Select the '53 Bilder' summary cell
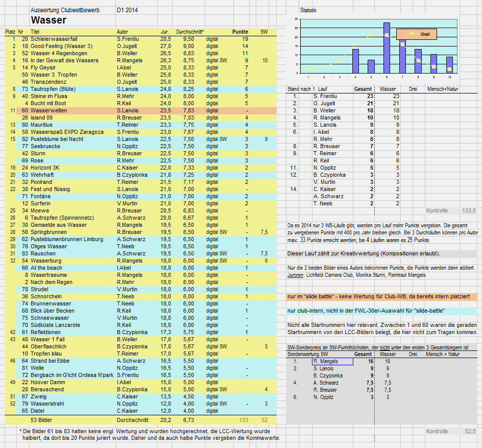This screenshot has height=448, width=482. click(x=41, y=420)
